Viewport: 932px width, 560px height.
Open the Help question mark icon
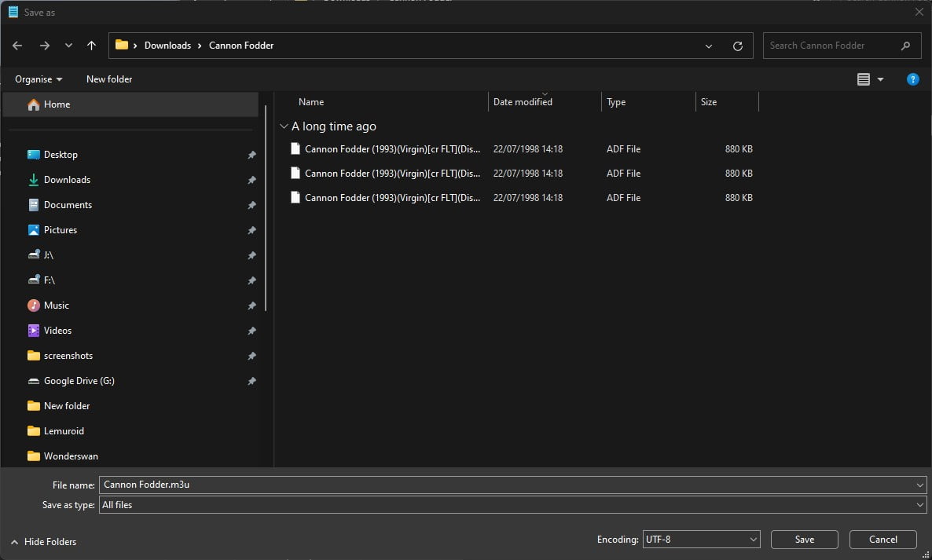pos(912,79)
